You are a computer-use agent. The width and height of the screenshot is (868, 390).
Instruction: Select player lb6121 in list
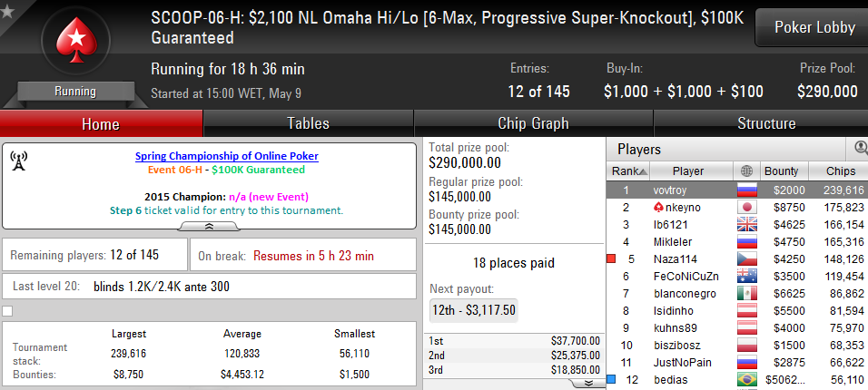[737, 225]
